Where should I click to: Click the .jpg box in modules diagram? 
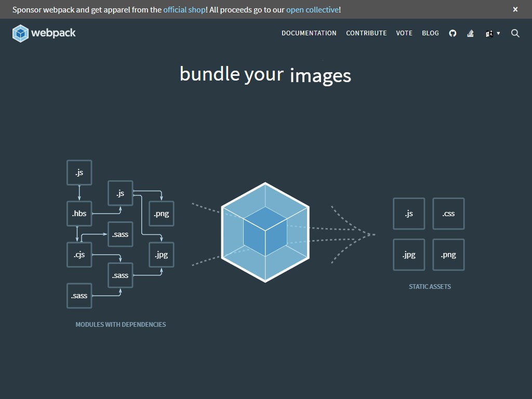[x=162, y=255]
